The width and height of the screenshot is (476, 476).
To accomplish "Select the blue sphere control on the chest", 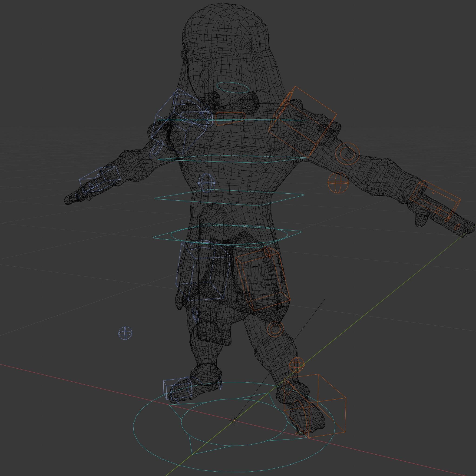I will (207, 183).
